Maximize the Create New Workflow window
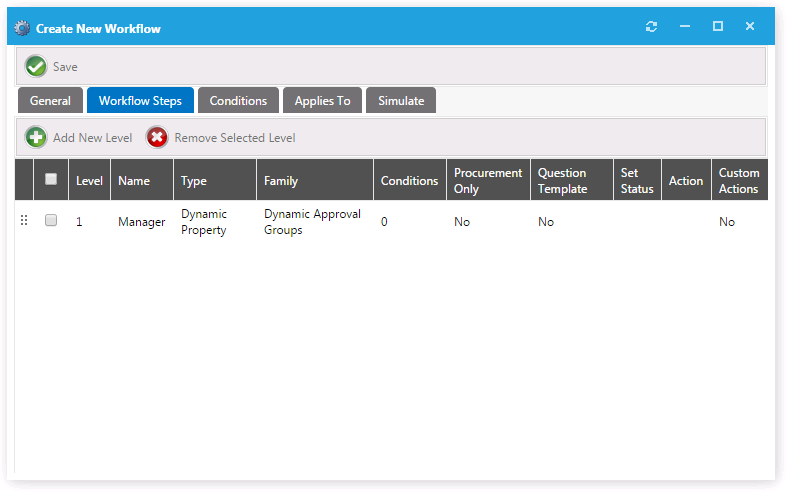 point(718,27)
